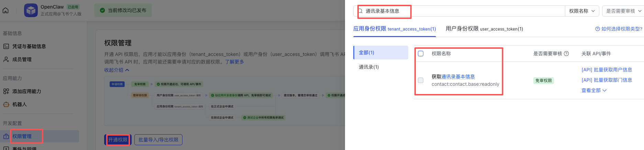The width and height of the screenshot is (644, 150).
Task: Check the select-all checkbox beside 权限名称
Action: click(x=421, y=54)
